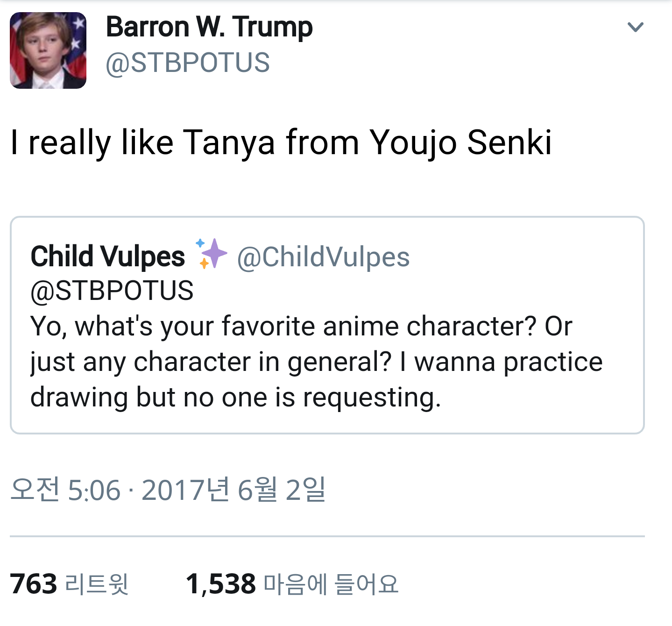Open the tweet options chevron menu
The height and width of the screenshot is (626, 672).
(635, 28)
